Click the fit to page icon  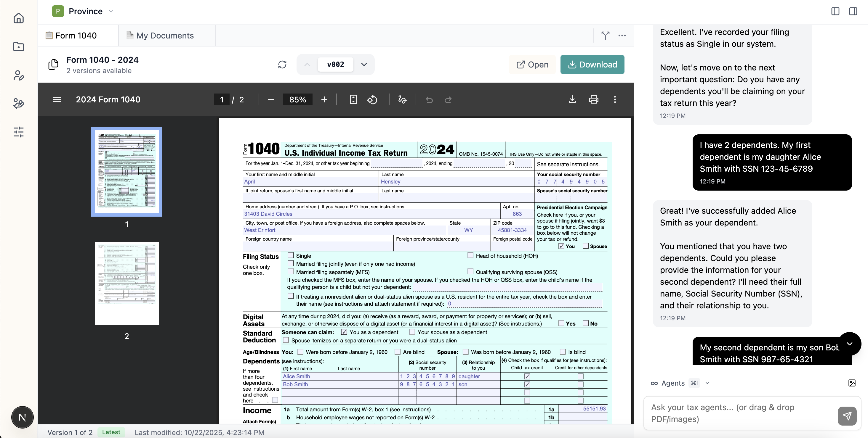click(353, 100)
